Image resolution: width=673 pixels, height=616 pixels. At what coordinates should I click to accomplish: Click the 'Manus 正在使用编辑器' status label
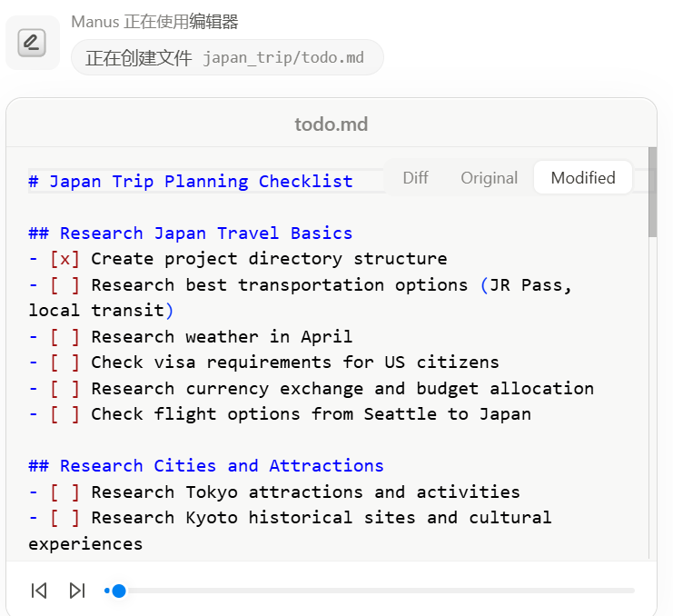154,22
